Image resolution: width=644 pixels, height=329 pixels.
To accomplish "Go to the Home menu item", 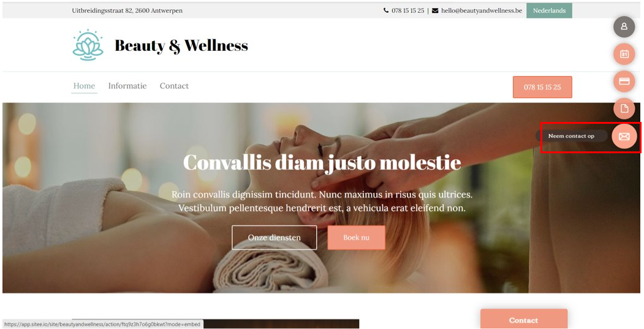I will tap(84, 86).
